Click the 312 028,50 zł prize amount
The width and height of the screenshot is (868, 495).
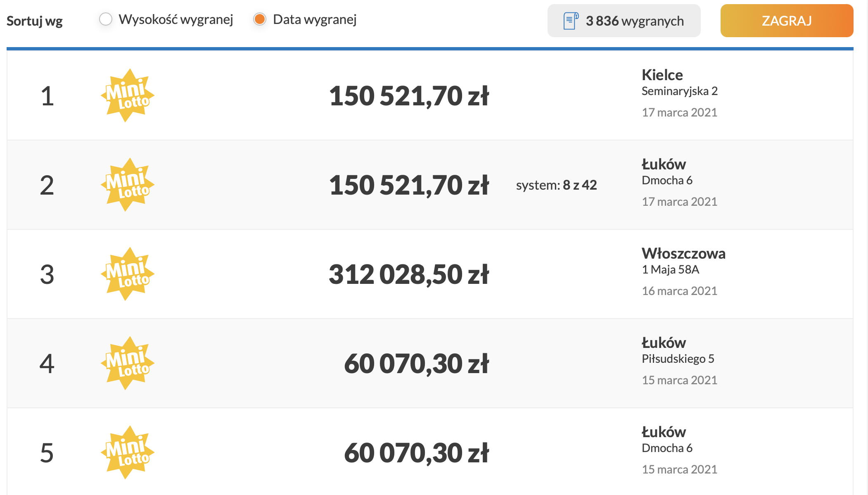(x=408, y=274)
